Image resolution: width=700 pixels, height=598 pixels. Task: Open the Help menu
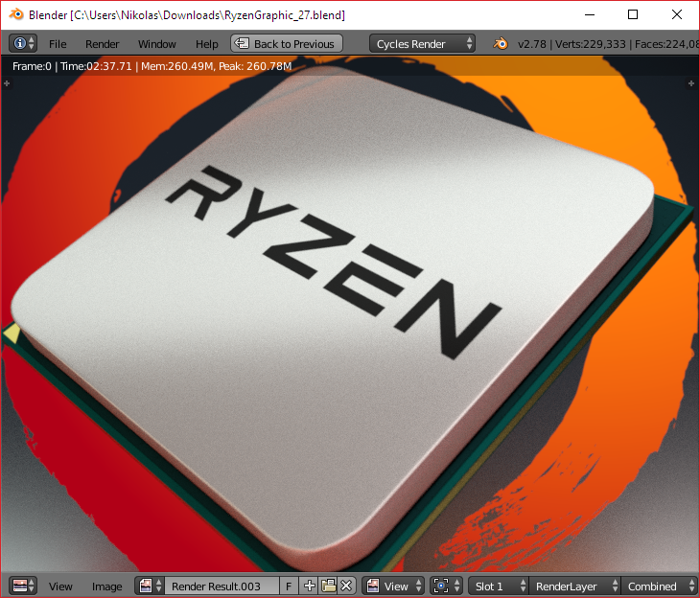click(207, 44)
